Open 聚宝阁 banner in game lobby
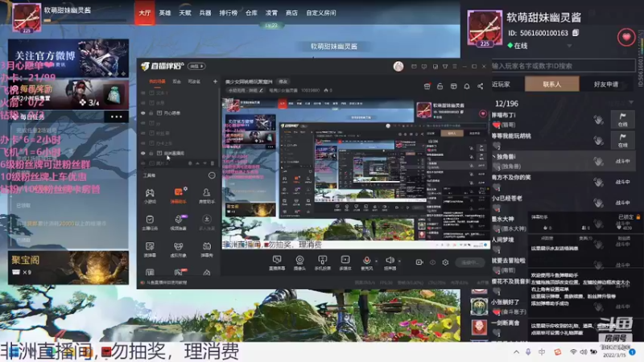 coord(68,268)
